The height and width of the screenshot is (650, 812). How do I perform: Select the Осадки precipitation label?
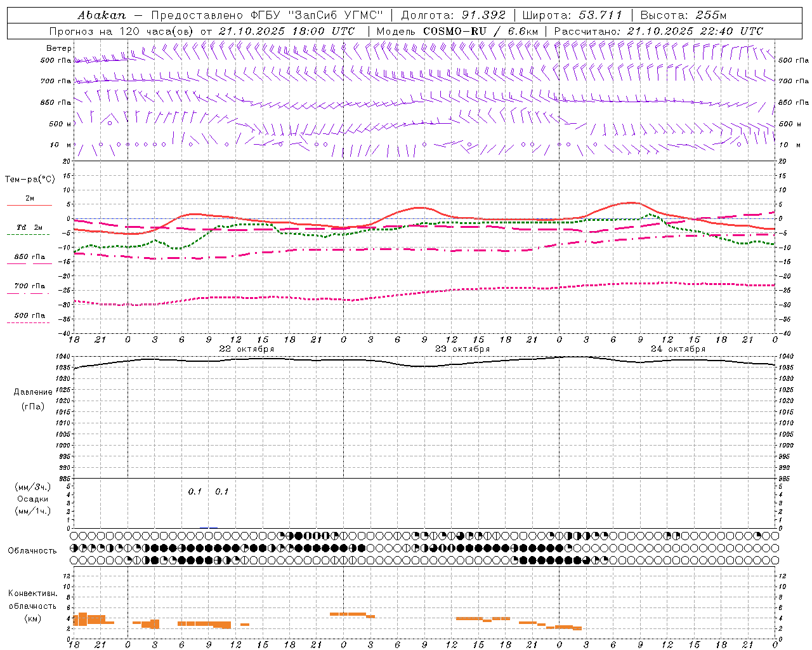[33, 499]
